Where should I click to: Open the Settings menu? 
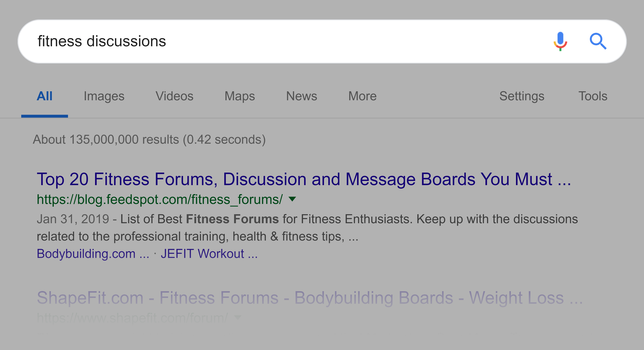point(522,96)
